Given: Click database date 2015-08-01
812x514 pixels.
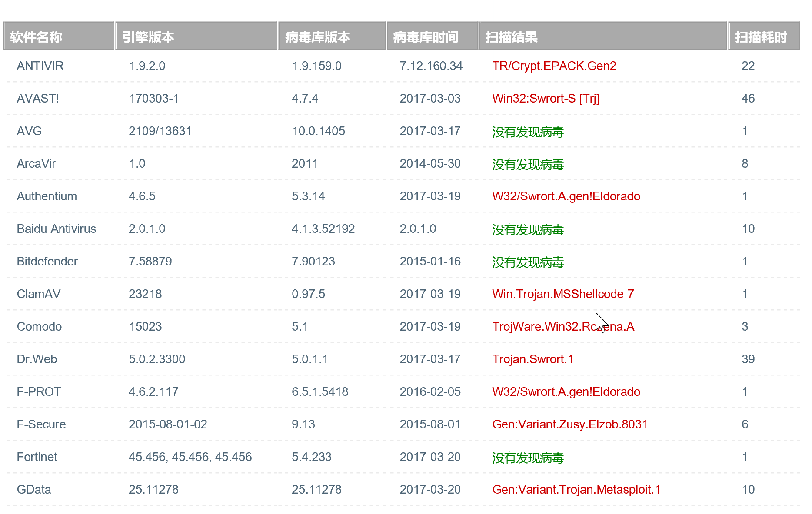Looking at the screenshot, I should click(x=430, y=424).
